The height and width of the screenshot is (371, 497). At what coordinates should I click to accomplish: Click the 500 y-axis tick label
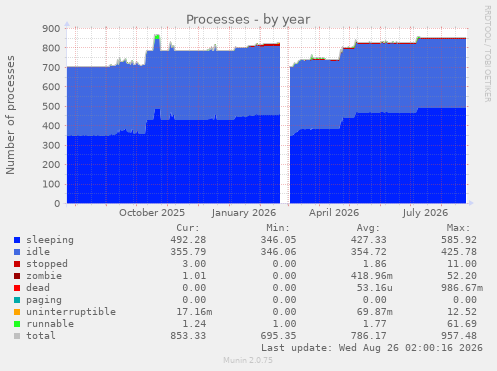pos(51,107)
